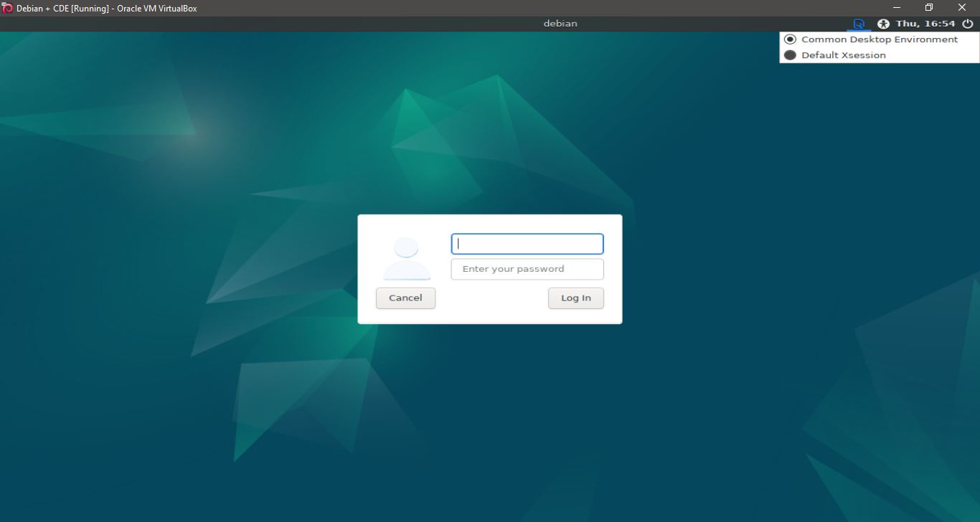
Task: Select the universal access figure icon
Action: (883, 24)
